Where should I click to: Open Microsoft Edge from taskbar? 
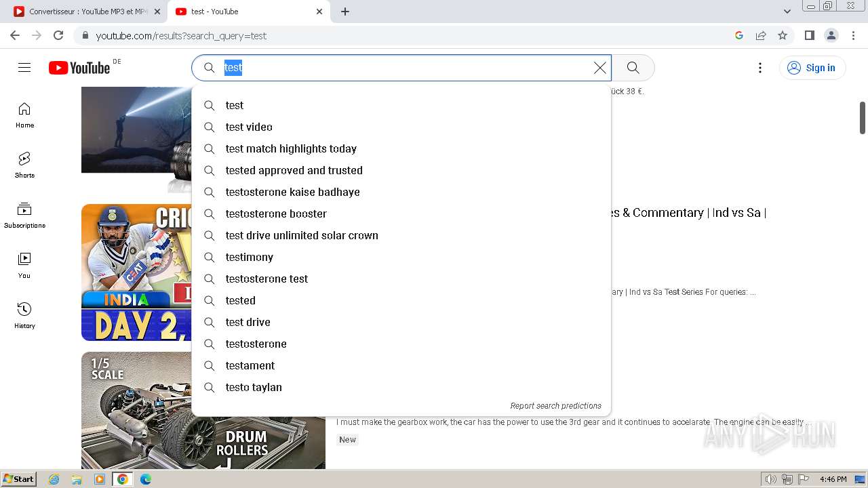pyautogui.click(x=146, y=479)
